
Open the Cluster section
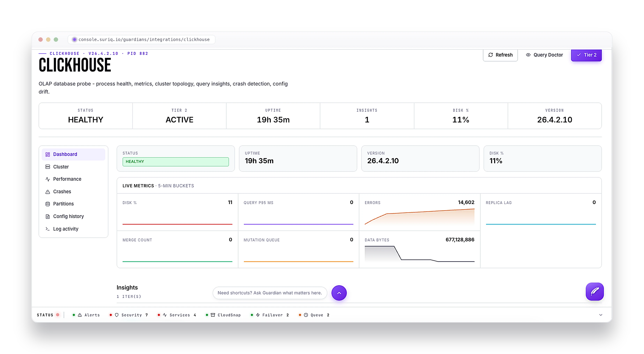point(73,167)
